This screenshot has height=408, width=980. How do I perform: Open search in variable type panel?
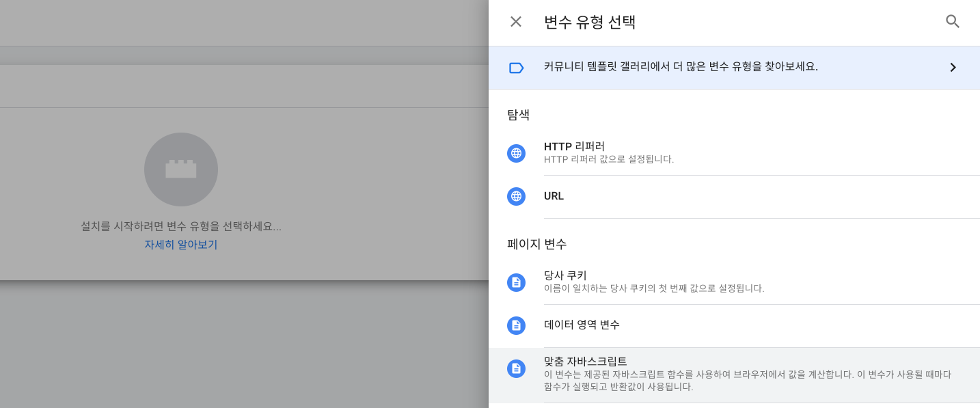(953, 22)
